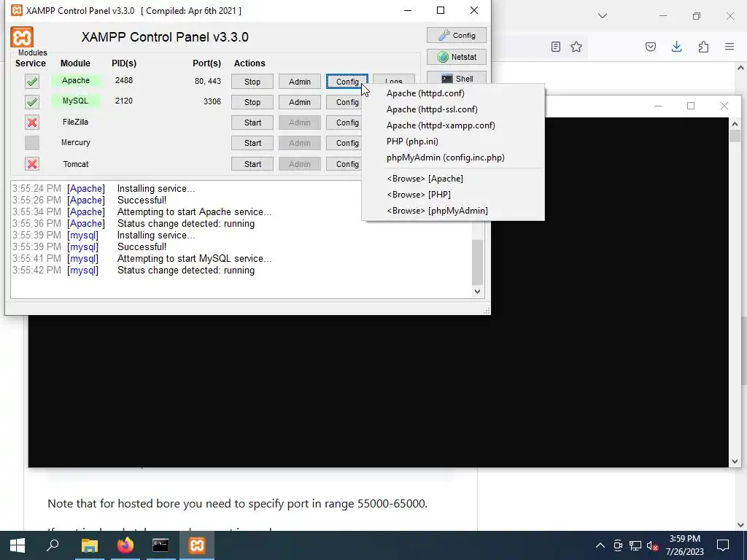747x560 pixels.
Task: Open the Mercury Config dropdown
Action: coord(344,143)
